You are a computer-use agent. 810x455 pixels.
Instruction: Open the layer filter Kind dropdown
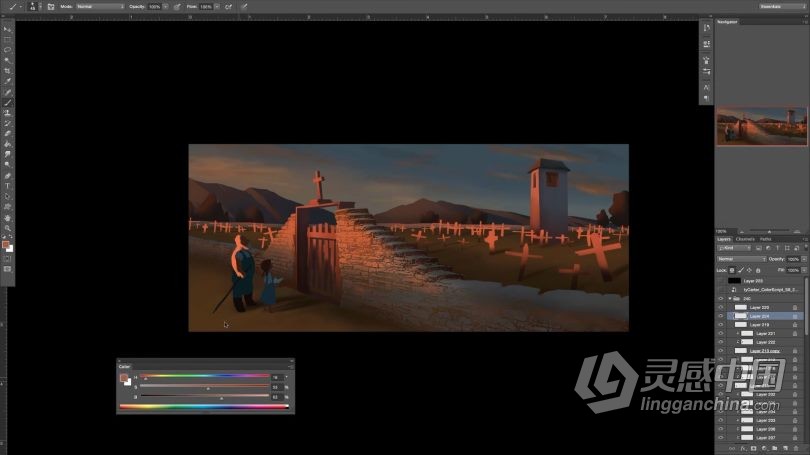(x=734, y=248)
